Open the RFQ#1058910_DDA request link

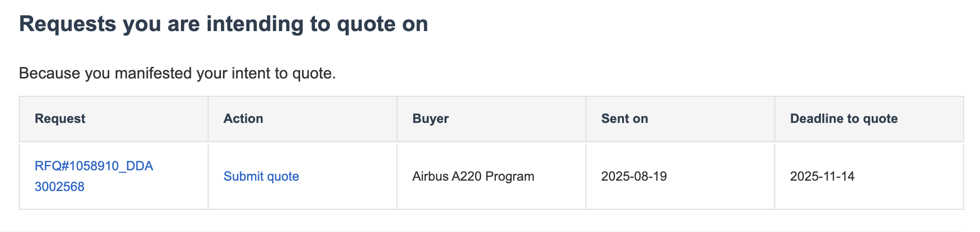coord(94,166)
